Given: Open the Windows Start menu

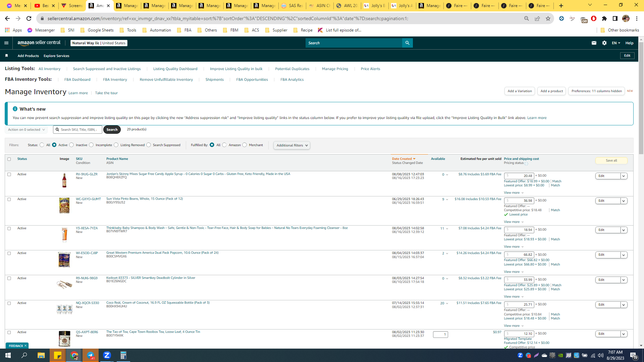Looking at the screenshot, I should [8, 355].
